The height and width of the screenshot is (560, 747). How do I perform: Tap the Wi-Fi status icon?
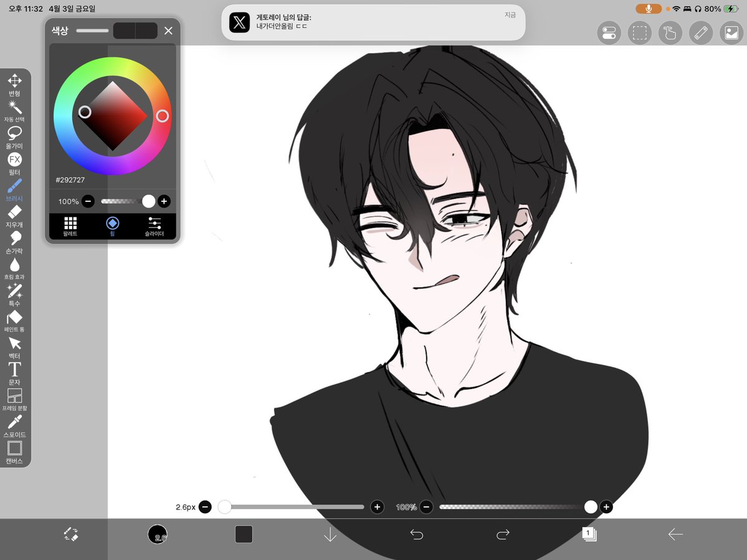tap(676, 9)
